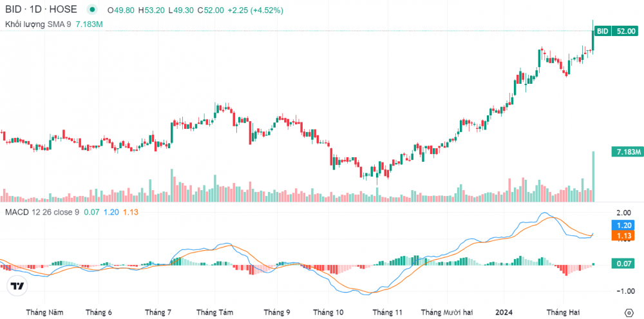Image resolution: width=644 pixels, height=319 pixels.
Task: Jump to Tháng 10 on time axis
Action: (x=328, y=312)
